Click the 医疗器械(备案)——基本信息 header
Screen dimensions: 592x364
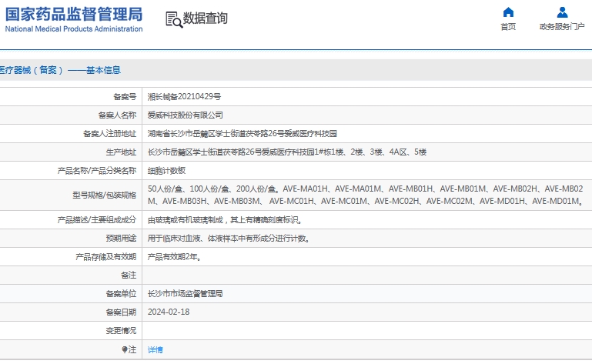coord(60,70)
